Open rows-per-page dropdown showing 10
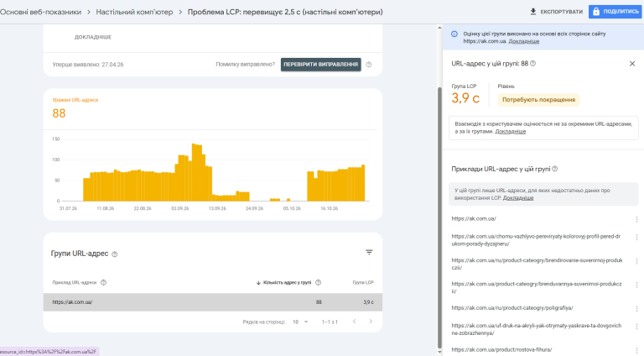 pyautogui.click(x=300, y=322)
